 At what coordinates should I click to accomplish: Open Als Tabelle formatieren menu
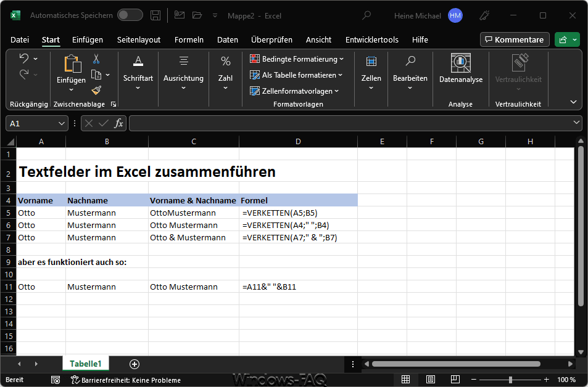[296, 75]
